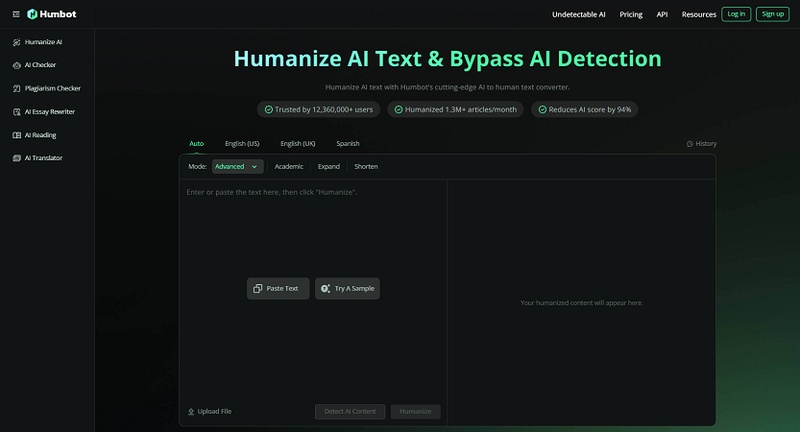Click the 'Mode:' label
The height and width of the screenshot is (432, 800).
tap(197, 167)
